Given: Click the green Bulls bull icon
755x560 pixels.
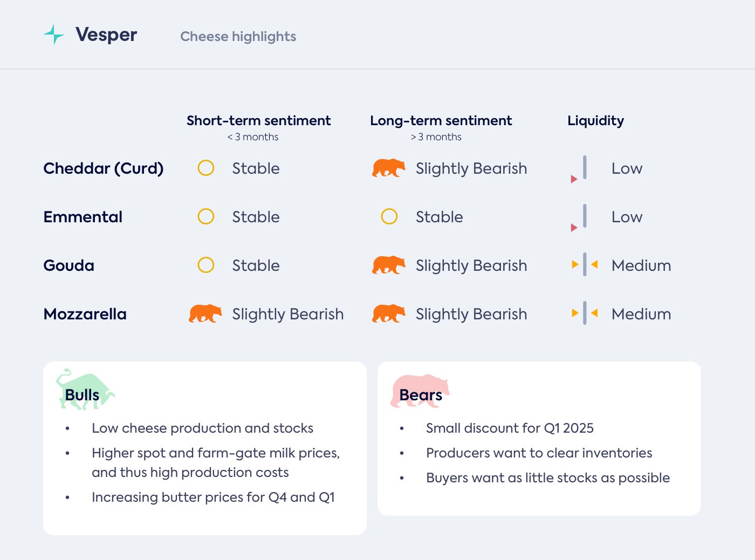Looking at the screenshot, I should (x=85, y=390).
